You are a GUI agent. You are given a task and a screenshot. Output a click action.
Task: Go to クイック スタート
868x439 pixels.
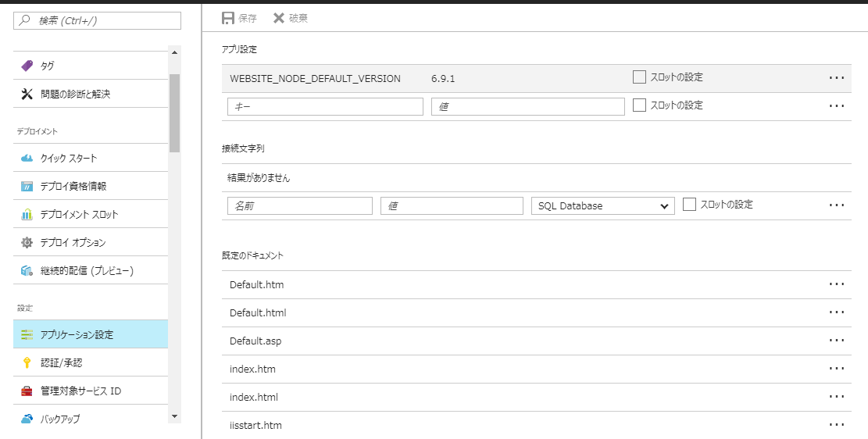[91, 159]
